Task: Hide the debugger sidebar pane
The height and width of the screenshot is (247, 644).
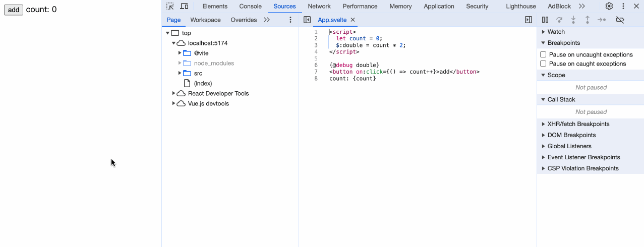Action: pos(529,20)
